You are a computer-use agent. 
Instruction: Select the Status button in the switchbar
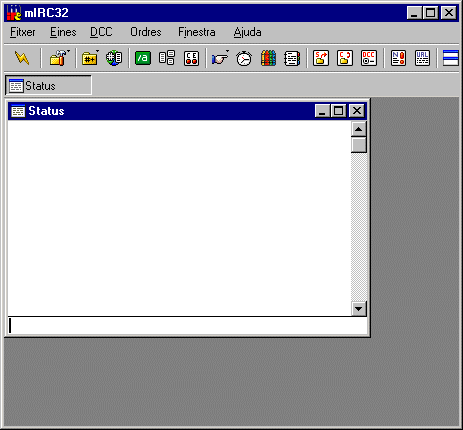(x=48, y=86)
